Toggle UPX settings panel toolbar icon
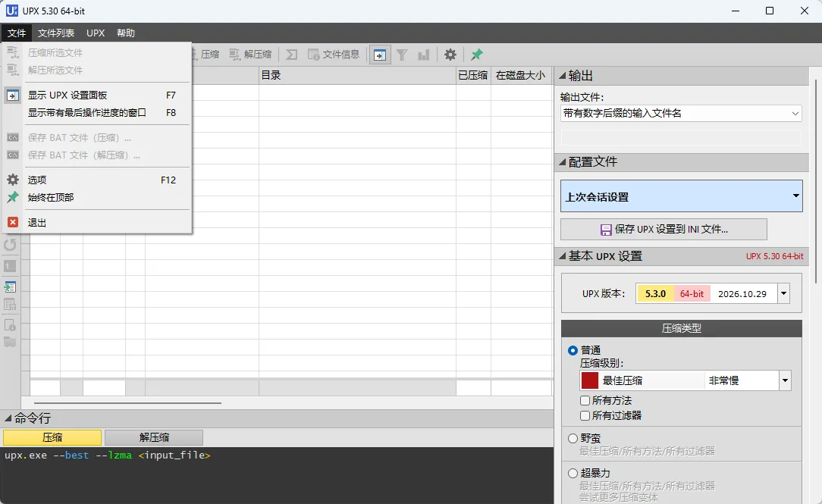This screenshot has height=504, width=822. click(x=380, y=55)
